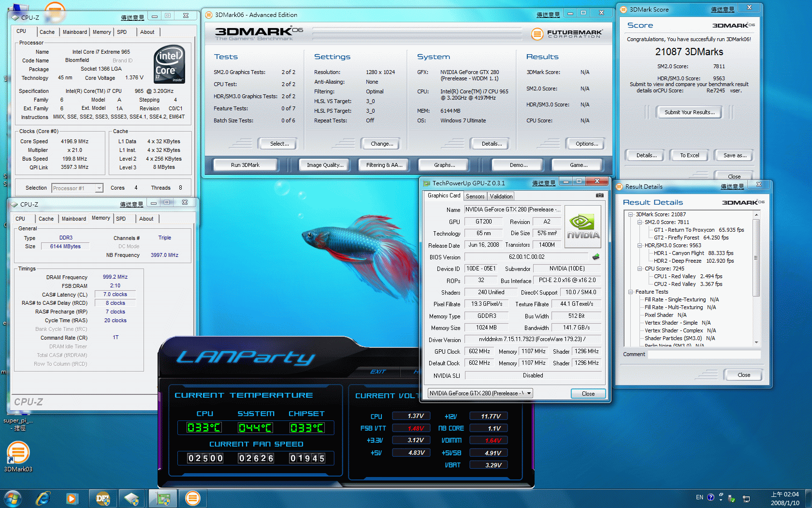The height and width of the screenshot is (508, 812).
Task: Collapse the SM2.0 Score node
Action: (639, 222)
